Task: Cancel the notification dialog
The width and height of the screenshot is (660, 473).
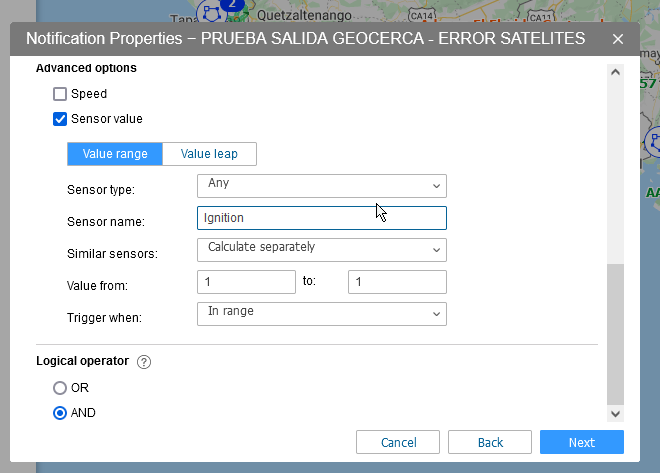Action: click(398, 442)
